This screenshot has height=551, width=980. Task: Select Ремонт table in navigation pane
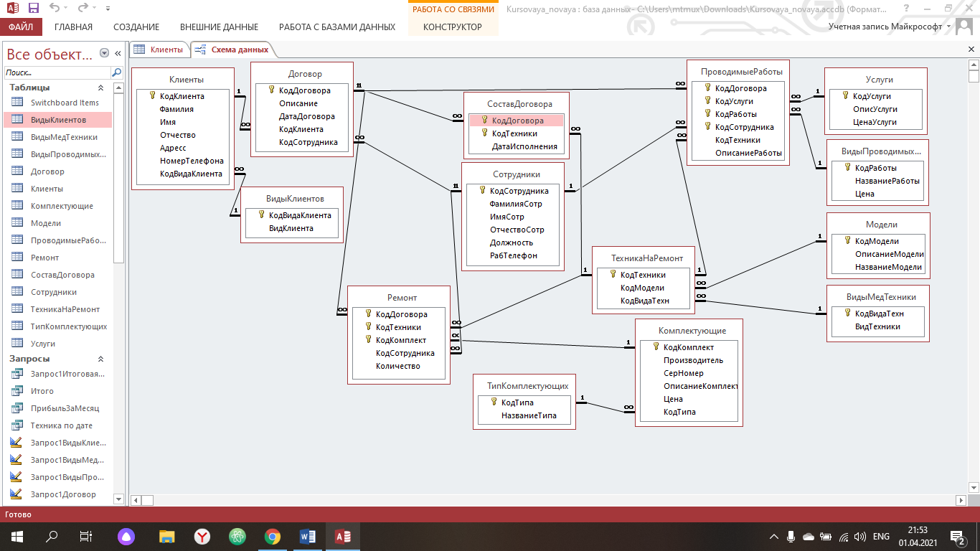coord(57,258)
